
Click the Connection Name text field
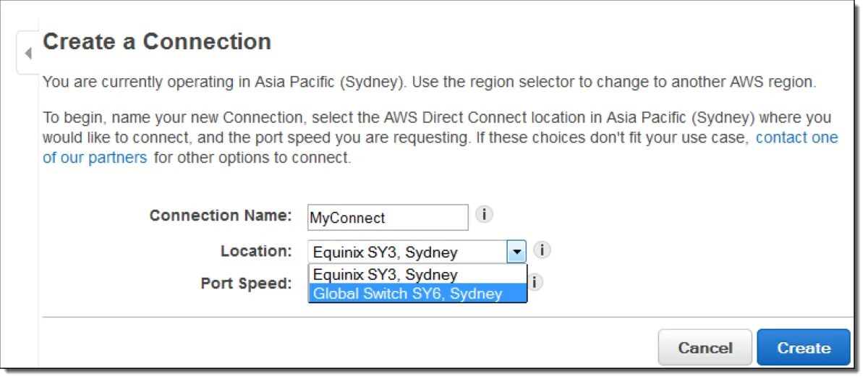[388, 218]
